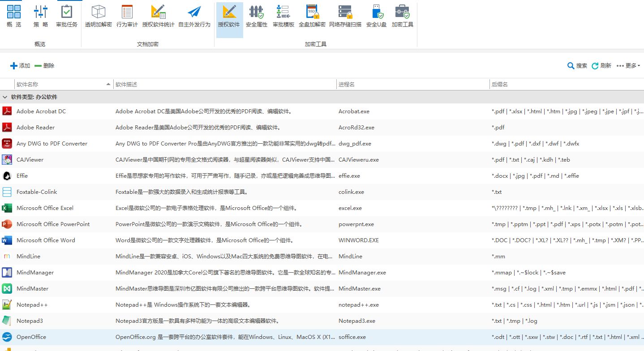Click 添加 to add software
Viewport: 644px width, 351px height.
point(20,66)
